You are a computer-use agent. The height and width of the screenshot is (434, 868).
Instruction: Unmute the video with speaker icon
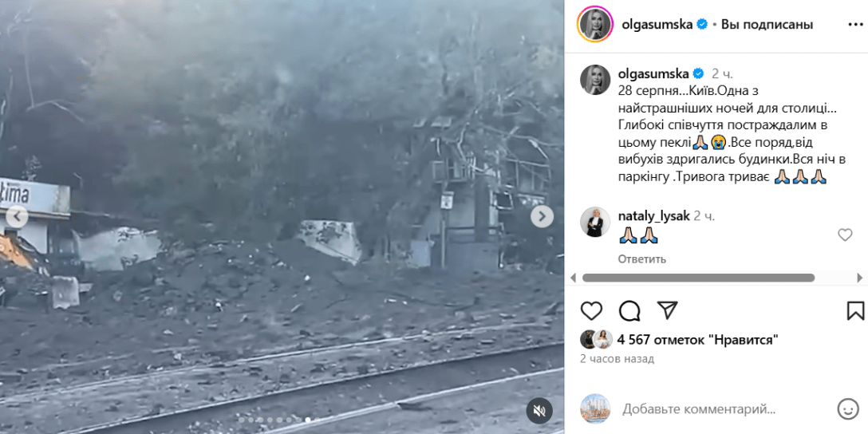coord(540,411)
